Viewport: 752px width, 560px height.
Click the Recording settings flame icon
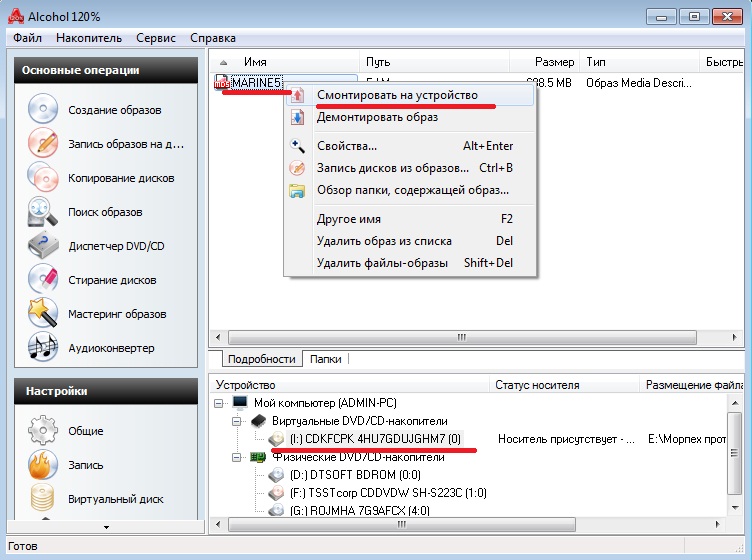click(43, 465)
